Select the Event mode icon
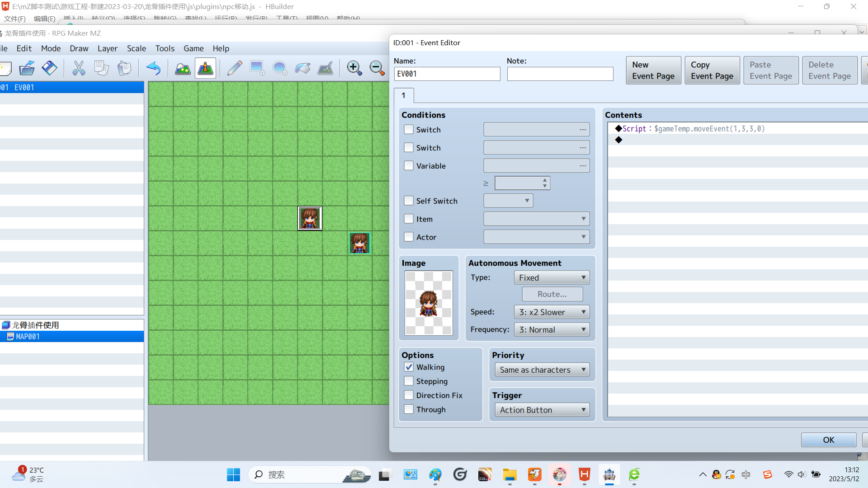 [205, 68]
